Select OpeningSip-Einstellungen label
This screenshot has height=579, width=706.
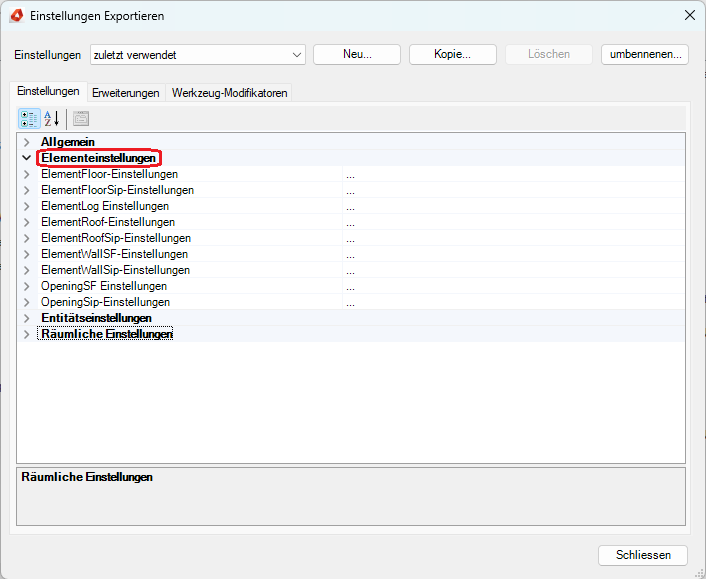pos(105,302)
